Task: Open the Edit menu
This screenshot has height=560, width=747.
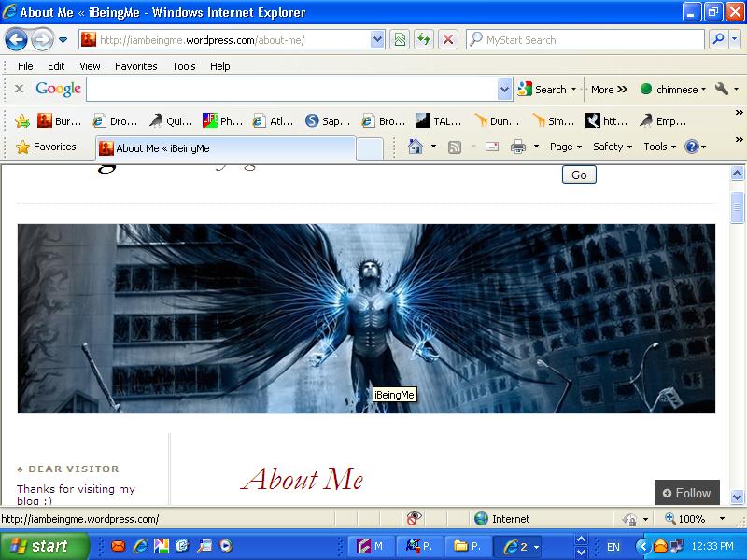Action: tap(56, 66)
